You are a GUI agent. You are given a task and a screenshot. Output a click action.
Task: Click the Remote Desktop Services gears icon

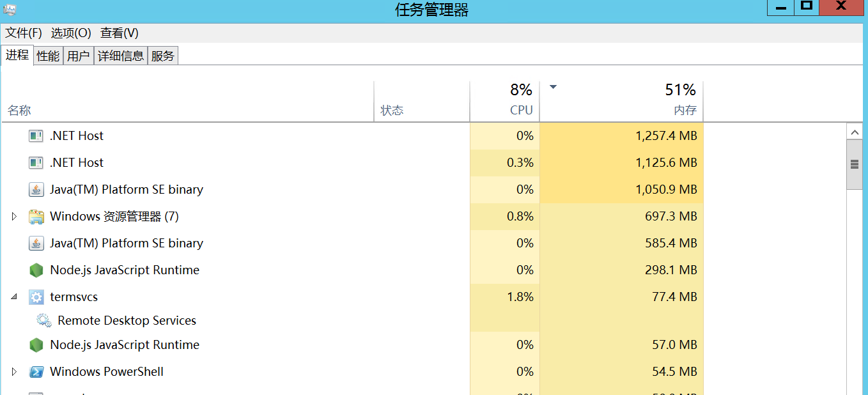pyautogui.click(x=43, y=321)
